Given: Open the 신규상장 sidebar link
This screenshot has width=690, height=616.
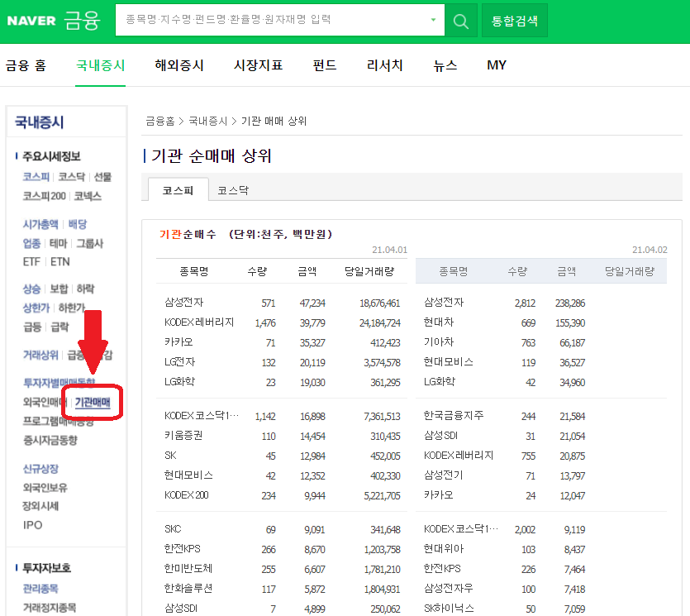Looking at the screenshot, I should [40, 469].
